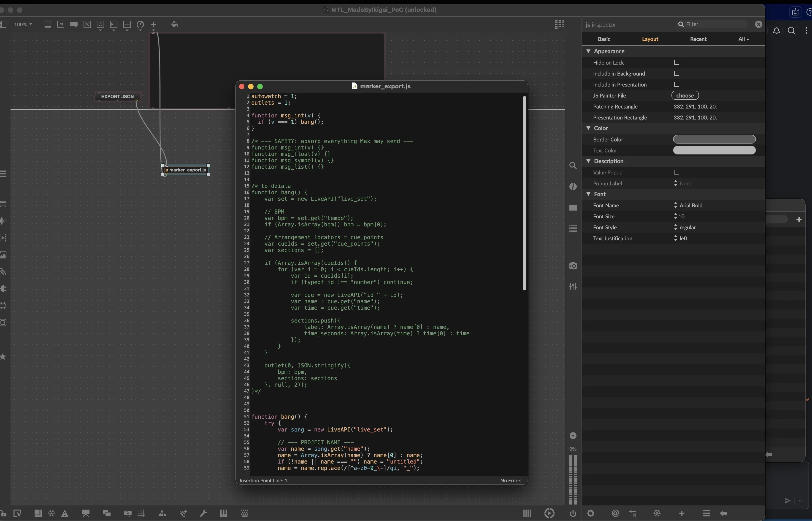Open the Max Console list icon in right sidebar
Viewport: 812px width, 521px height.
(573, 228)
